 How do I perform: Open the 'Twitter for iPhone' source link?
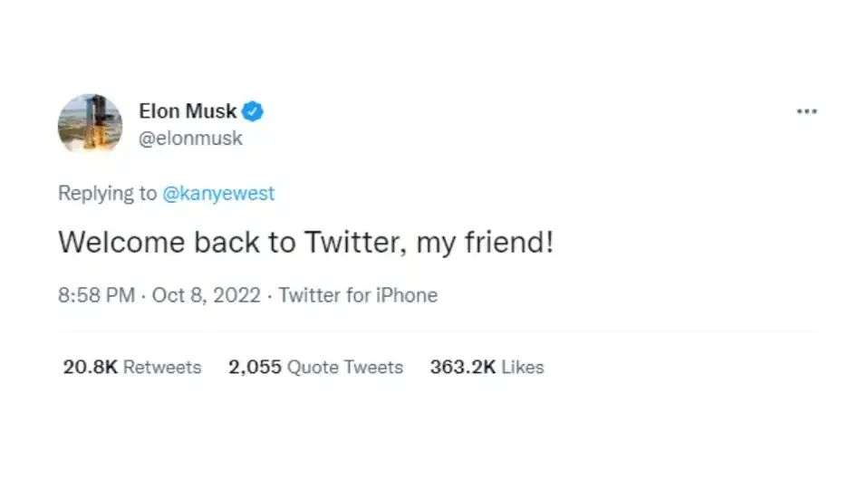tap(358, 295)
